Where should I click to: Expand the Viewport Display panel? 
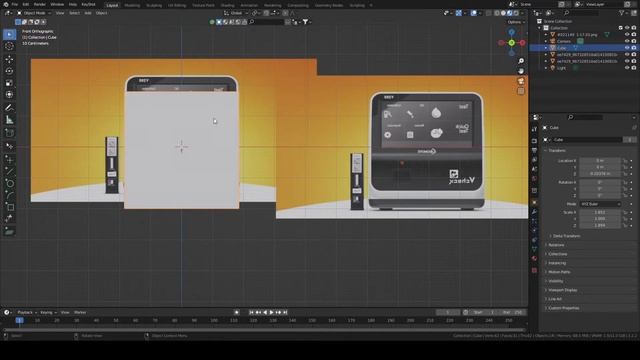[x=562, y=290]
